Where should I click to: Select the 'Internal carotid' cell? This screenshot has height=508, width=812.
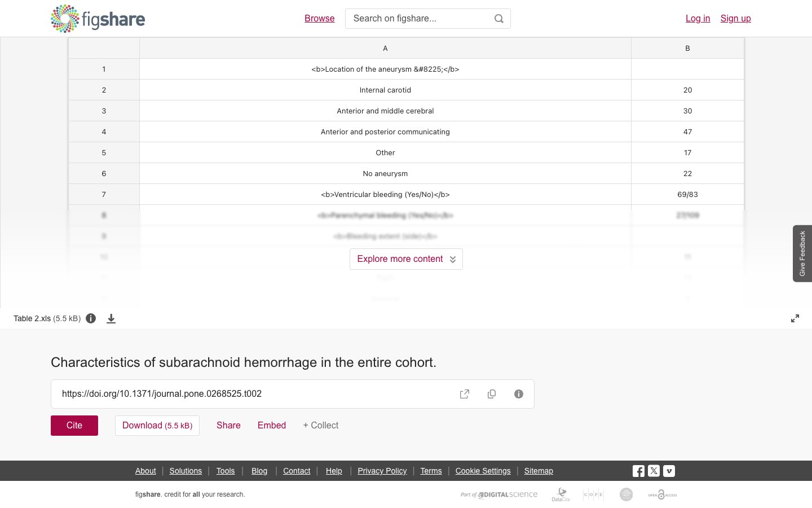coord(385,90)
